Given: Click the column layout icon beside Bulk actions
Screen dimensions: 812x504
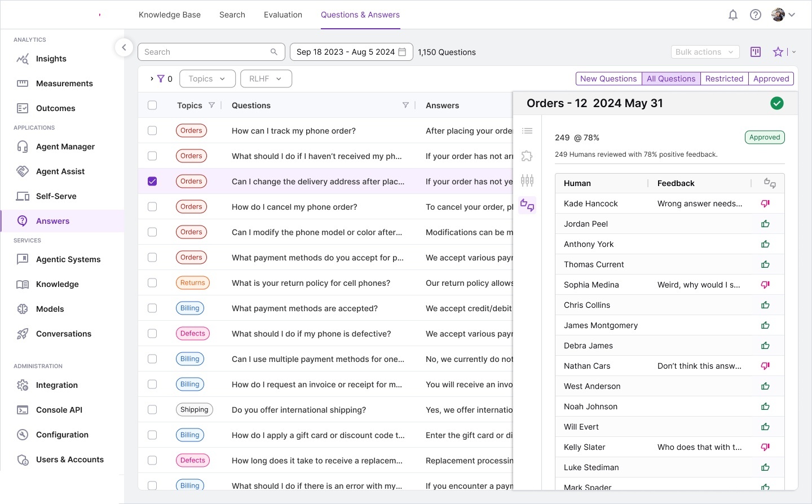Looking at the screenshot, I should pyautogui.click(x=756, y=52).
